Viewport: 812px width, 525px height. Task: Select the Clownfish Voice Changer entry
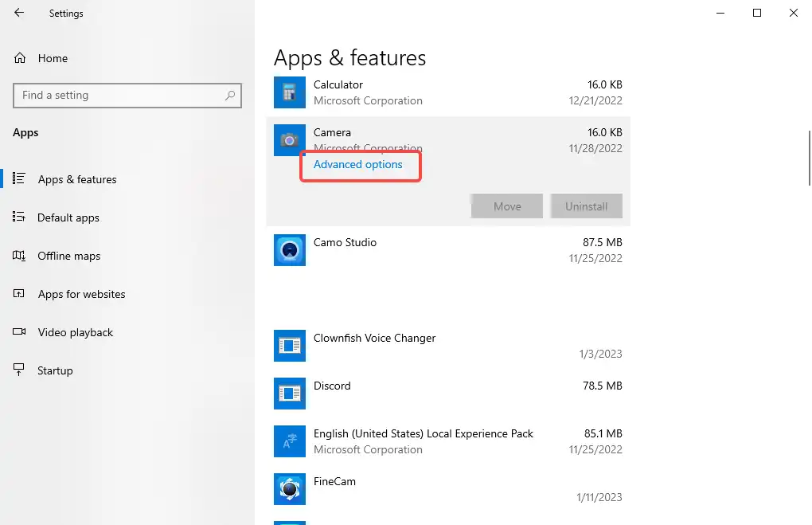click(374, 338)
